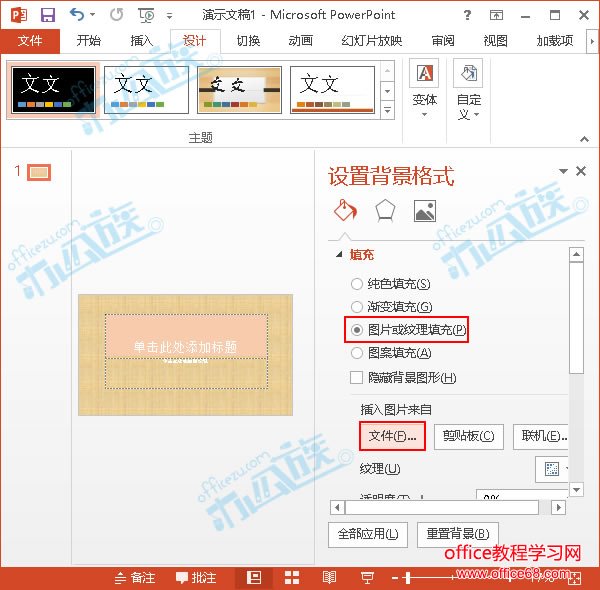The width and height of the screenshot is (600, 590).
Task: Select slide 1 thumbnail in panel
Action: [x=39, y=172]
